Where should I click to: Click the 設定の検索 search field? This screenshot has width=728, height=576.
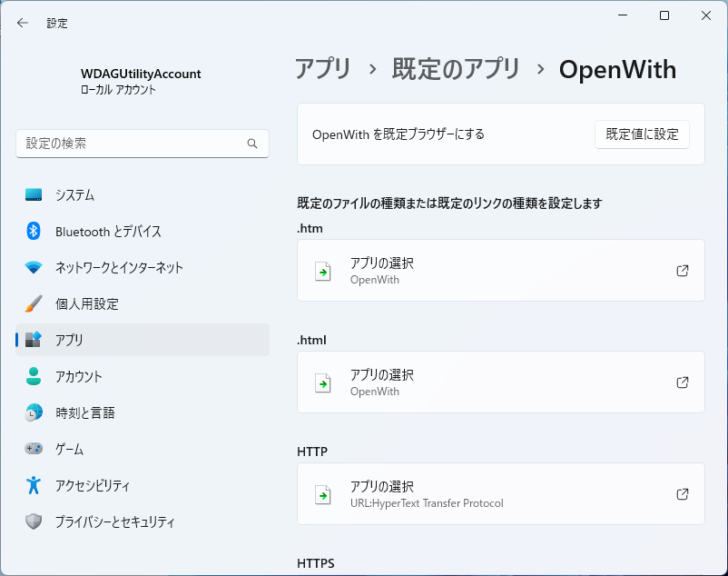click(x=136, y=143)
